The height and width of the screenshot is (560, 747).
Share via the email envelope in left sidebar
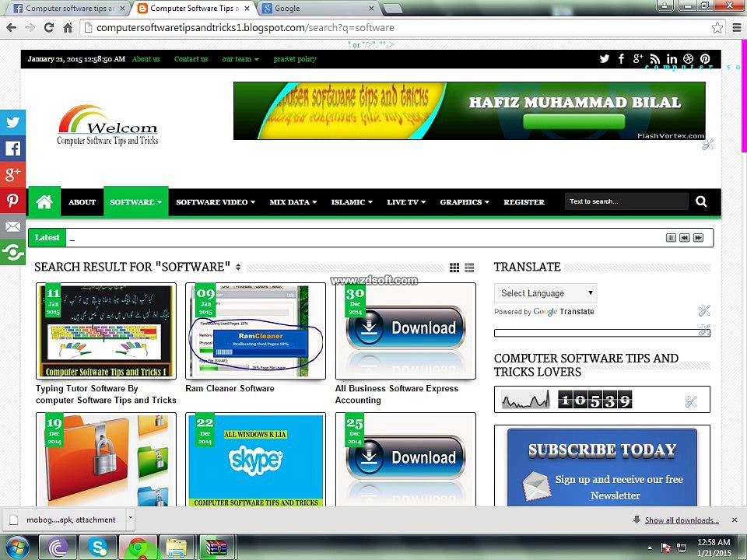tap(12, 226)
